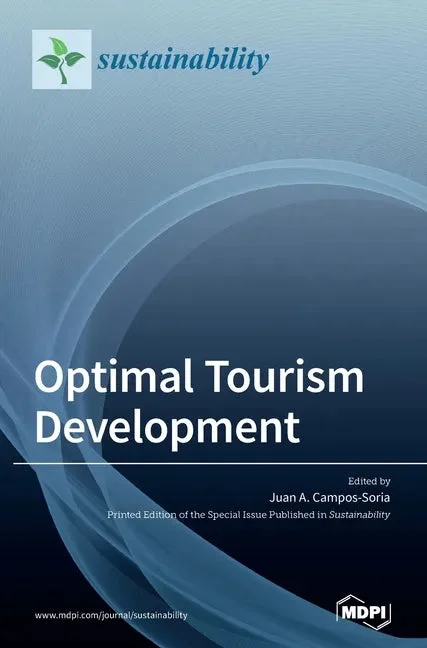Open the www.mdpi.com/journal/sustainability URL
Image resolution: width=427 pixels, height=648 pixels.
coord(111,615)
